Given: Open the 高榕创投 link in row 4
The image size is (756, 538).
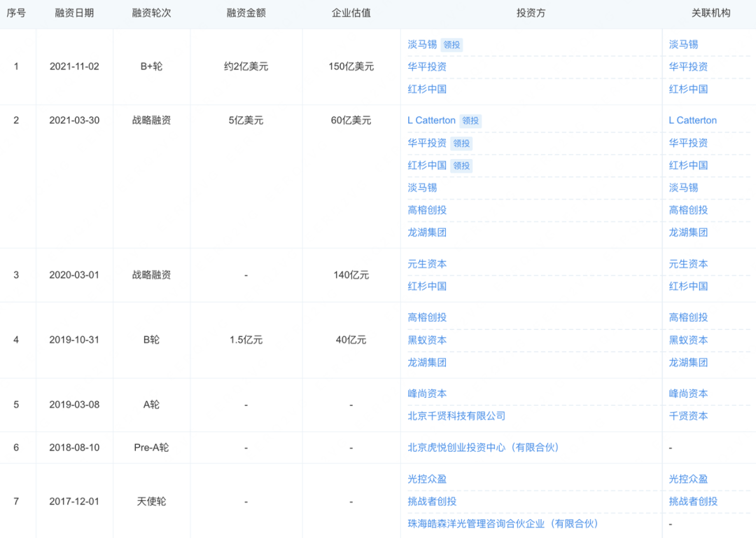Looking at the screenshot, I should pyautogui.click(x=427, y=317).
